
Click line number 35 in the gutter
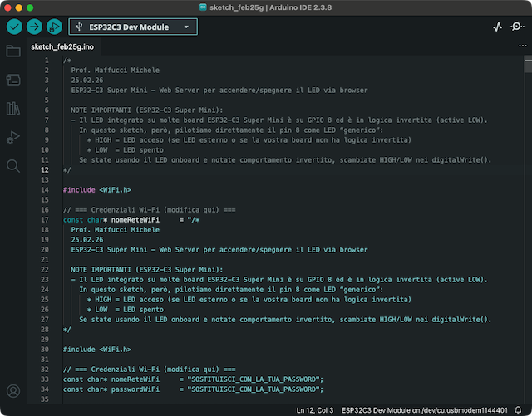click(44, 399)
